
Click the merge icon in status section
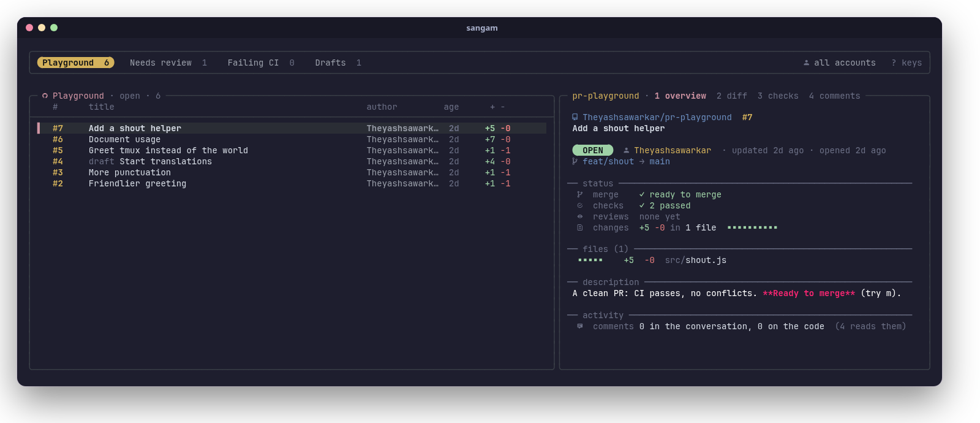click(580, 194)
